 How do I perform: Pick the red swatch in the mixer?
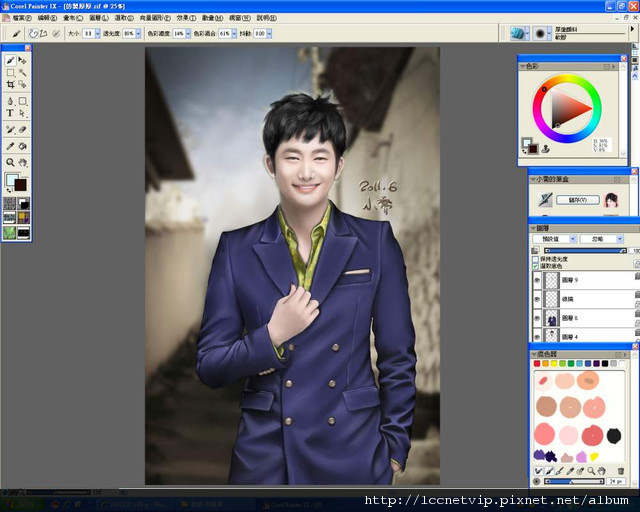[x=537, y=363]
